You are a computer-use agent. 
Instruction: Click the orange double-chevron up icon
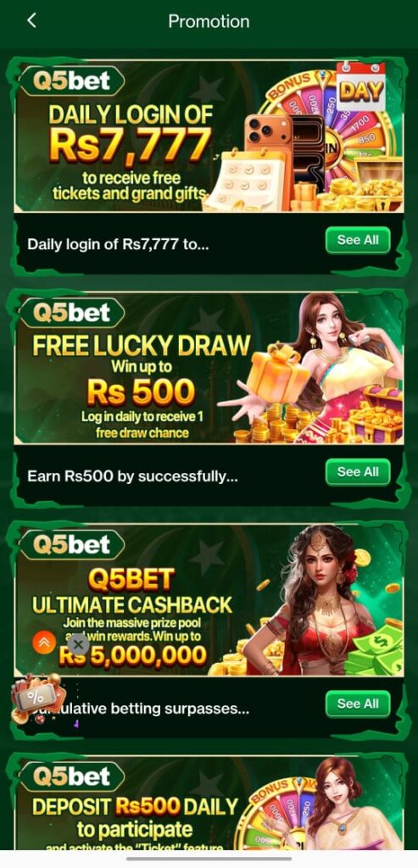click(x=44, y=643)
